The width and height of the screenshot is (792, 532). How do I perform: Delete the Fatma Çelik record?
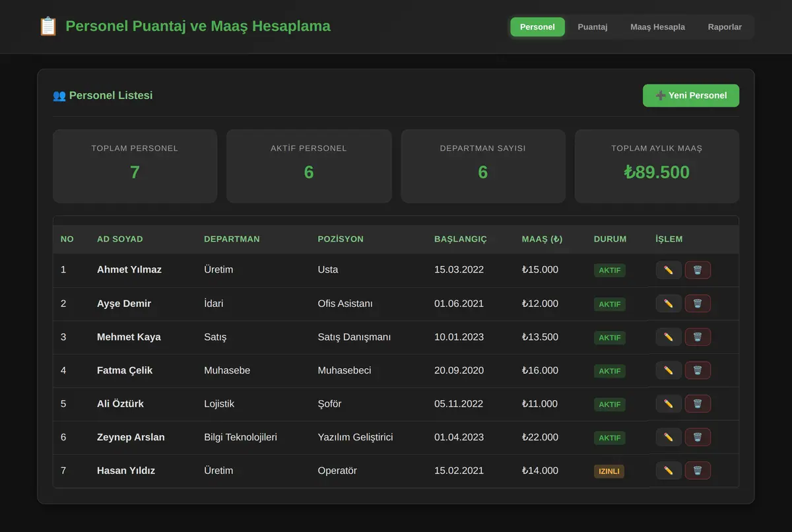[x=698, y=370]
